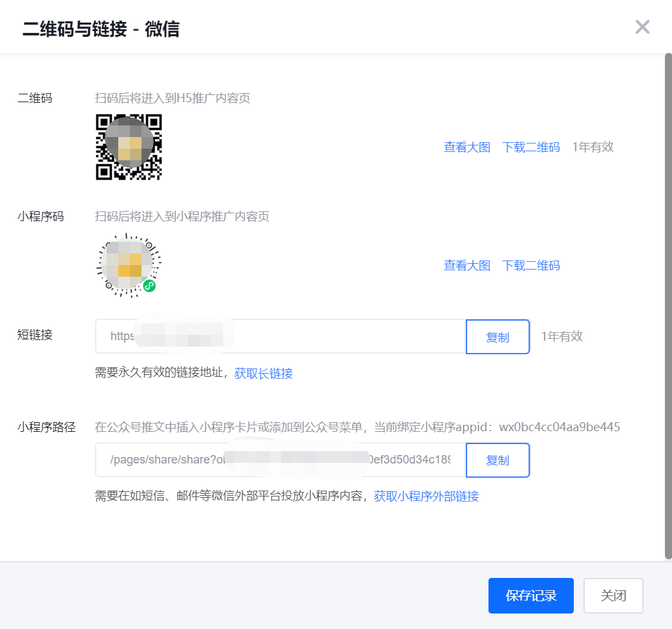
Task: Click the mini program code image
Action: coord(129,266)
